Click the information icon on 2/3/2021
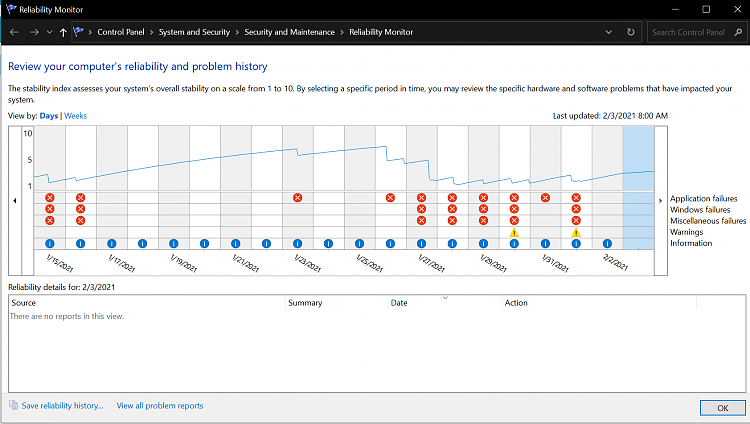 pyautogui.click(x=638, y=243)
